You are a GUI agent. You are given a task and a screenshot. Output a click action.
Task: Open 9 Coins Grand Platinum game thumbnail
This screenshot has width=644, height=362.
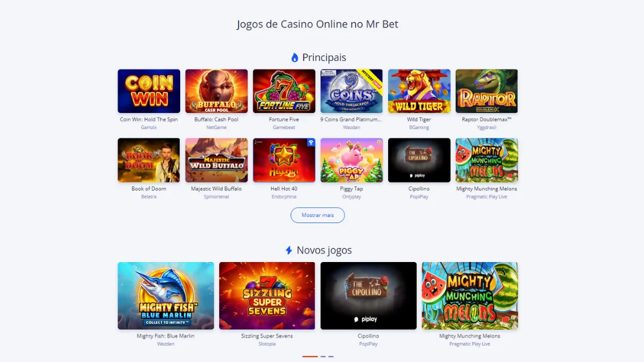pos(351,91)
